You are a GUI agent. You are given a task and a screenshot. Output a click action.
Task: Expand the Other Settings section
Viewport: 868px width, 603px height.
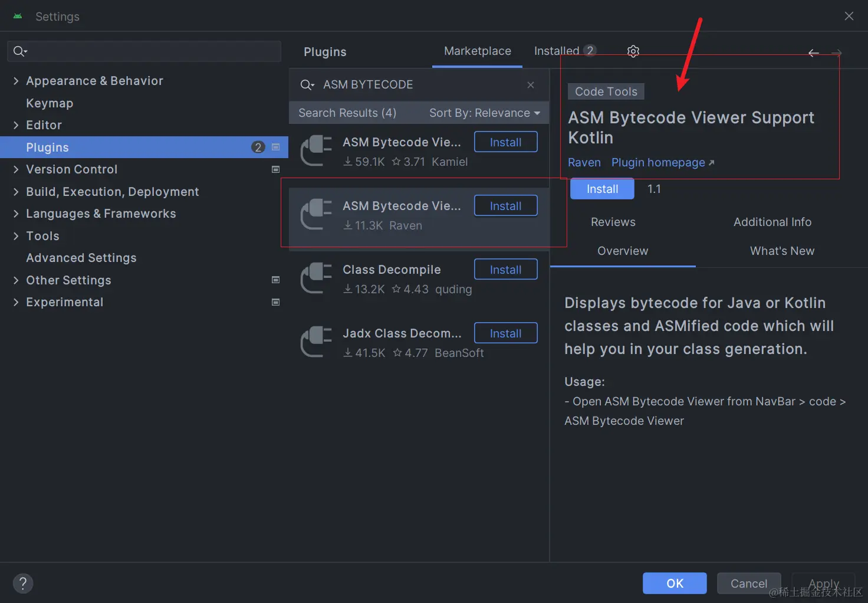coord(16,280)
